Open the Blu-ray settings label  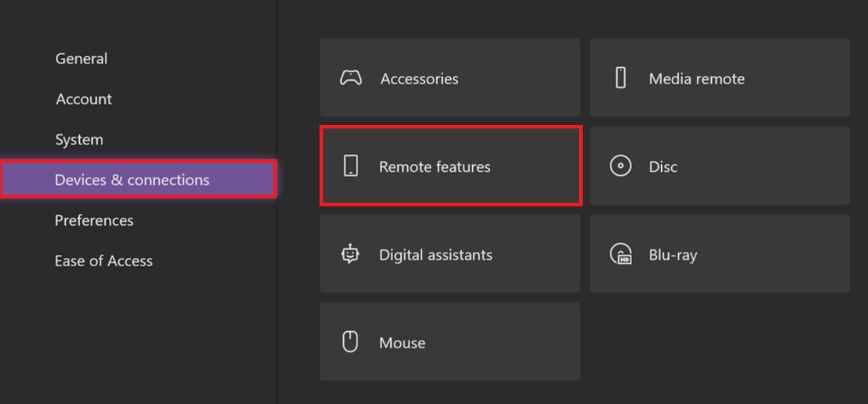click(x=673, y=255)
